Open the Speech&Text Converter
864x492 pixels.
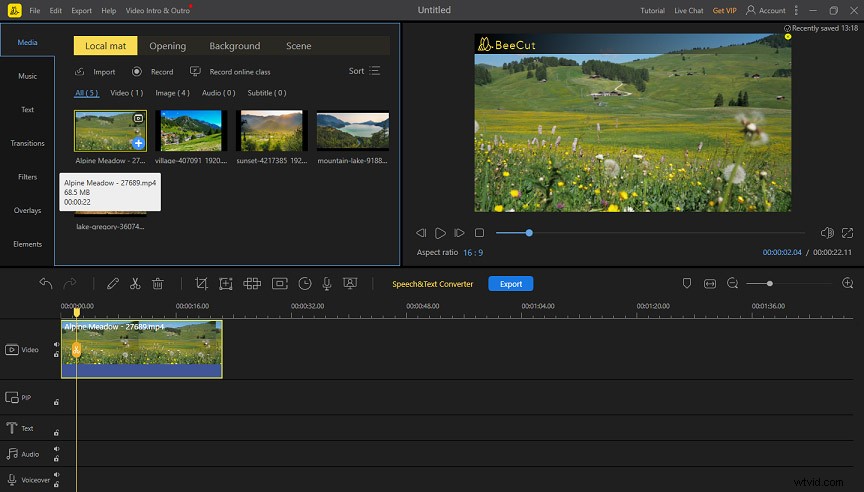(432, 284)
